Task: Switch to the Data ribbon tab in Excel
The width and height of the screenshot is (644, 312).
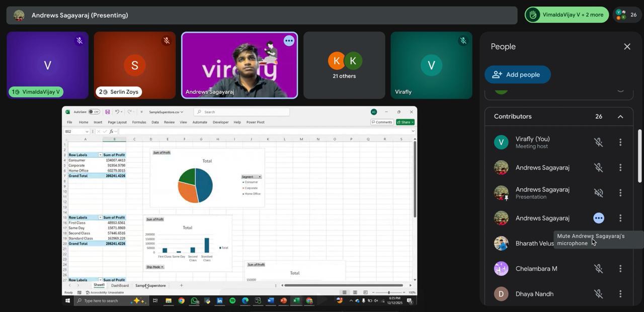Action: coord(155,122)
